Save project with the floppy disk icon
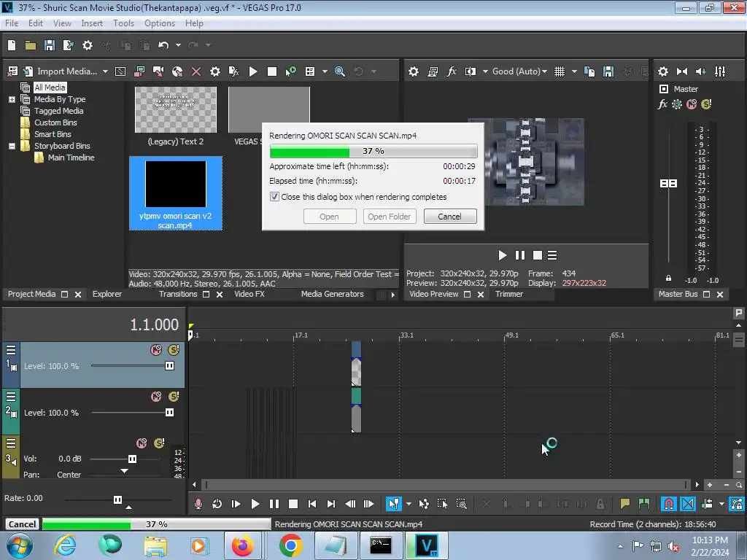 coord(49,45)
